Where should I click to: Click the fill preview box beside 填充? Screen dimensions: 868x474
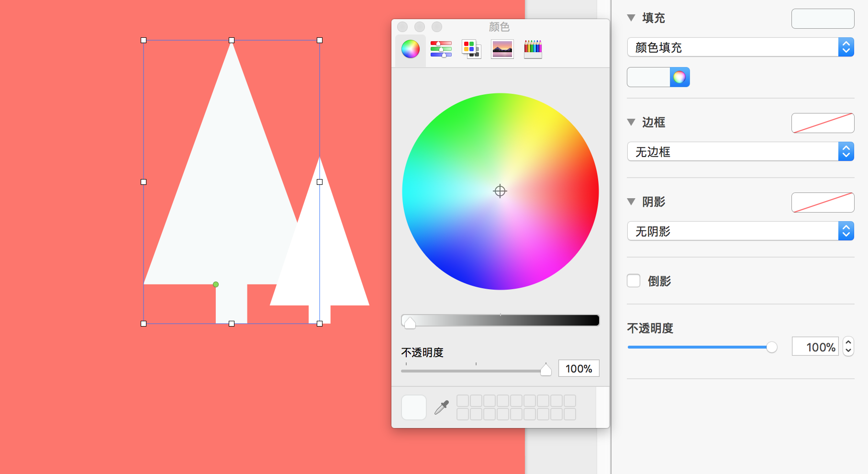[x=823, y=19]
